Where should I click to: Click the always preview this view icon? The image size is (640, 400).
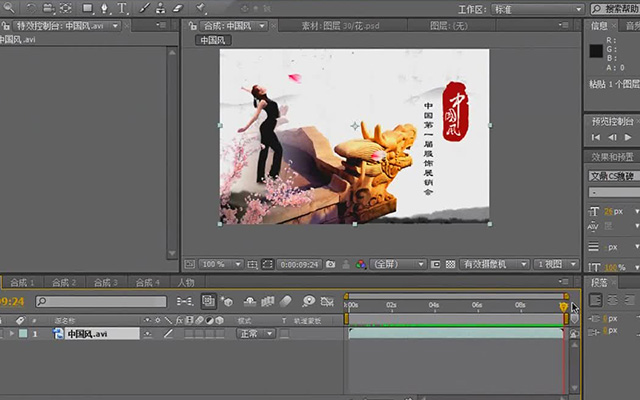(x=189, y=264)
